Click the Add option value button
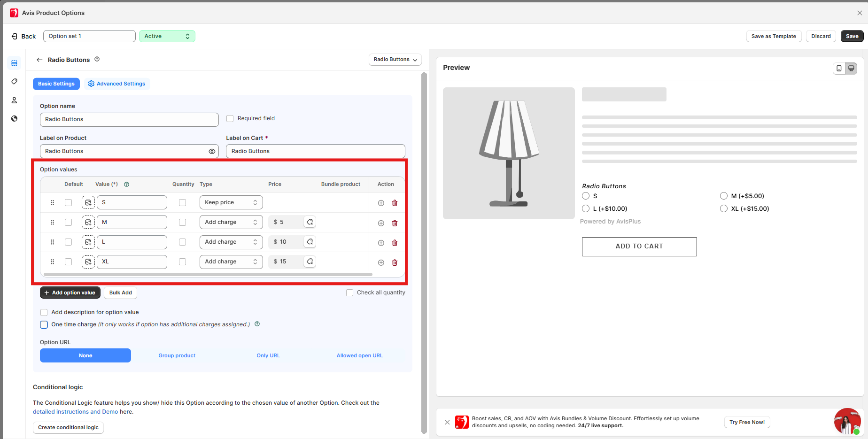Viewport: 868px width, 439px height. pos(70,293)
